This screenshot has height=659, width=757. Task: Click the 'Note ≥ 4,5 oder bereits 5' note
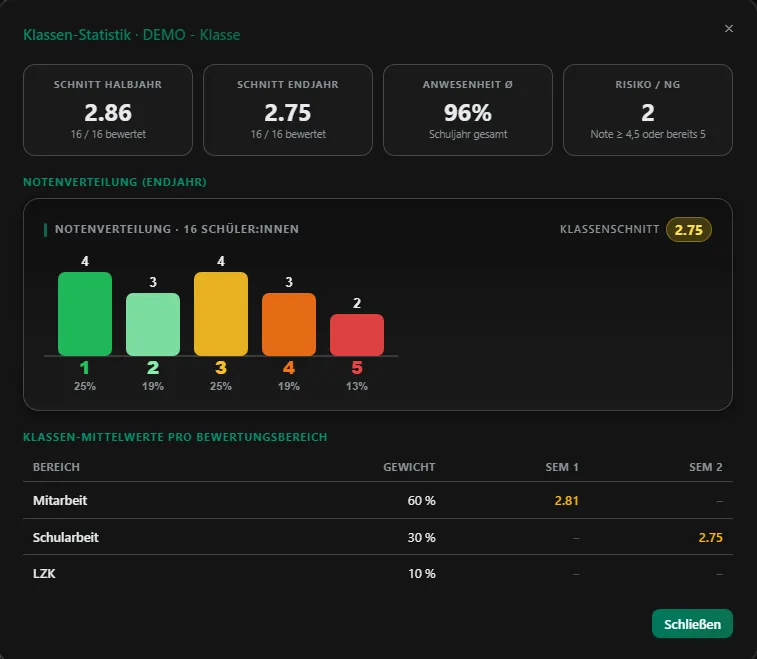point(647,134)
